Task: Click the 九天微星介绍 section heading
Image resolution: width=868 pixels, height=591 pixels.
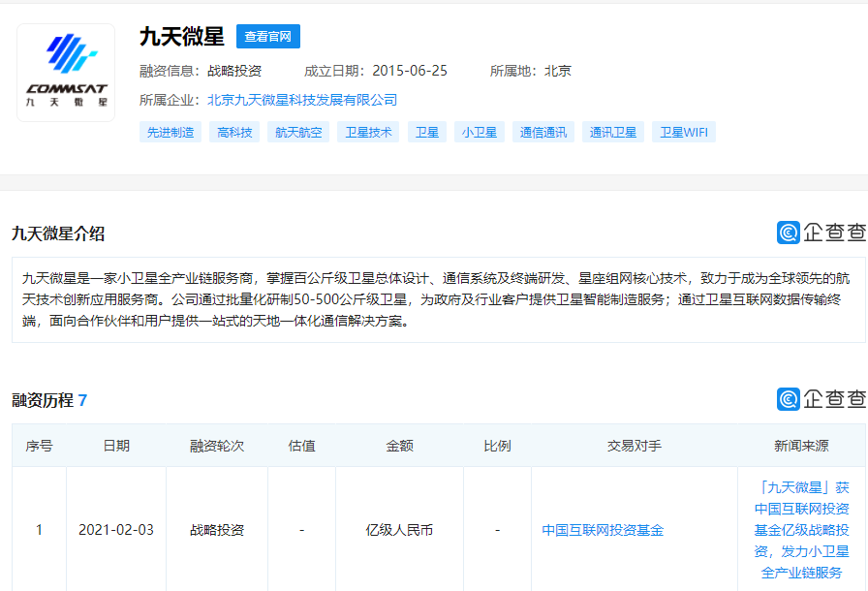Action: 58,233
